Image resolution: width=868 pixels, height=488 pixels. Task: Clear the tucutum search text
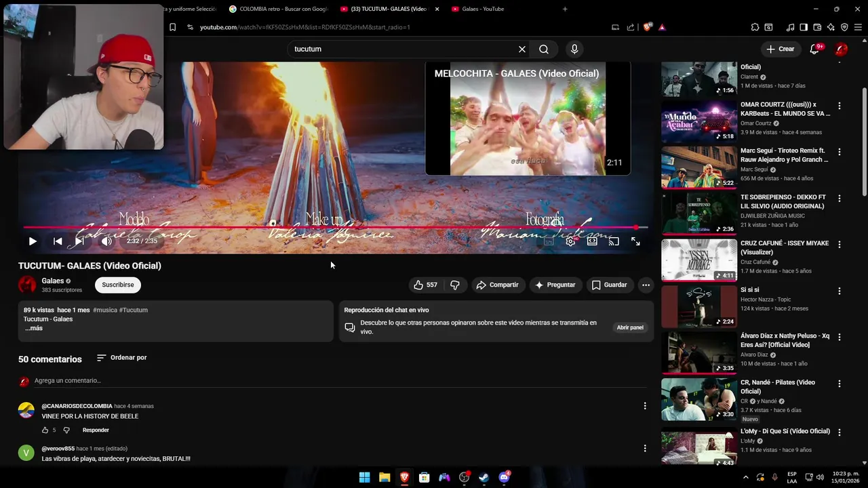[x=522, y=49]
